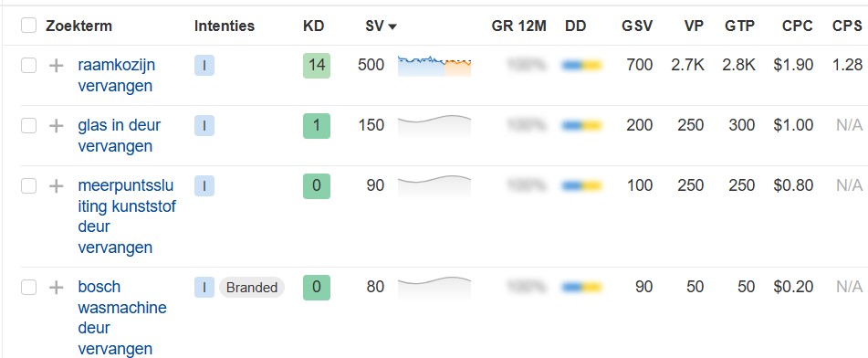Check the box for meerpuntssluiting kunststof deur vervangen
Viewport: 868px width, 358px height.
29,186
